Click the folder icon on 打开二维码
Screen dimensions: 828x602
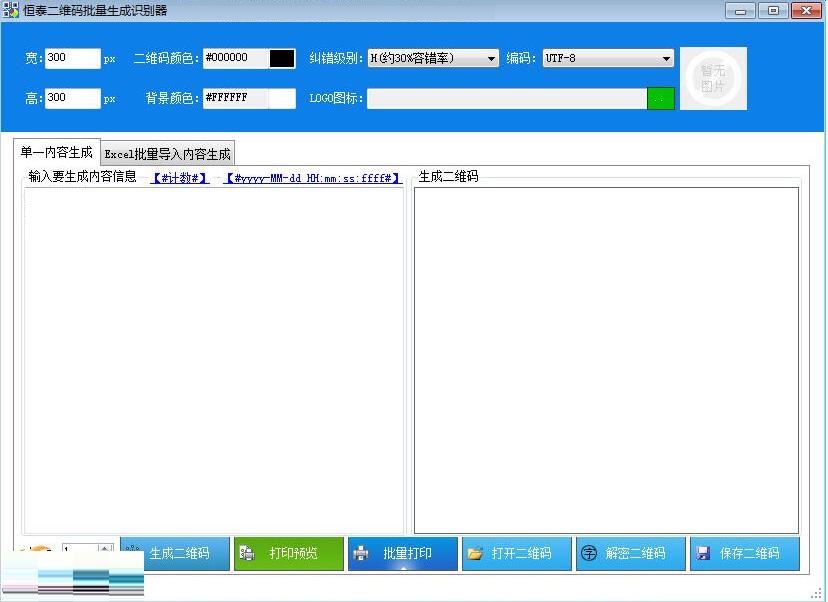point(475,553)
